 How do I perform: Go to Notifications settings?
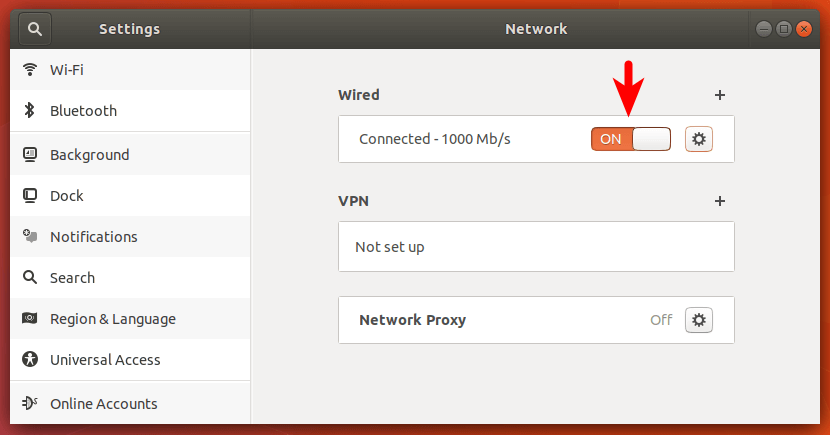click(x=94, y=237)
